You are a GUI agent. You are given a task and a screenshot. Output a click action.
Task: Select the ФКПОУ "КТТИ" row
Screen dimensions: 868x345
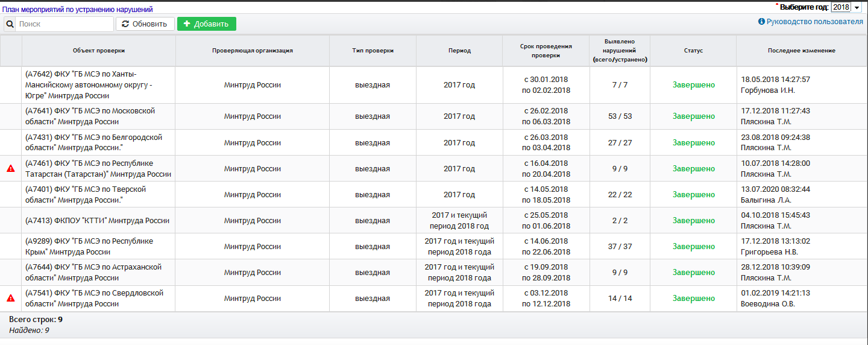(98, 221)
